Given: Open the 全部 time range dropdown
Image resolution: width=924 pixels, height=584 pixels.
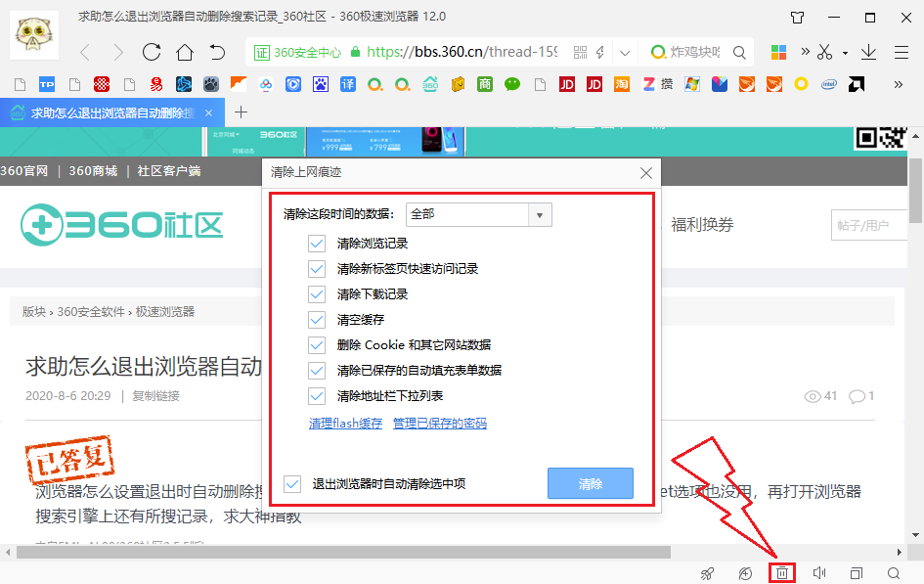Looking at the screenshot, I should coord(539,214).
